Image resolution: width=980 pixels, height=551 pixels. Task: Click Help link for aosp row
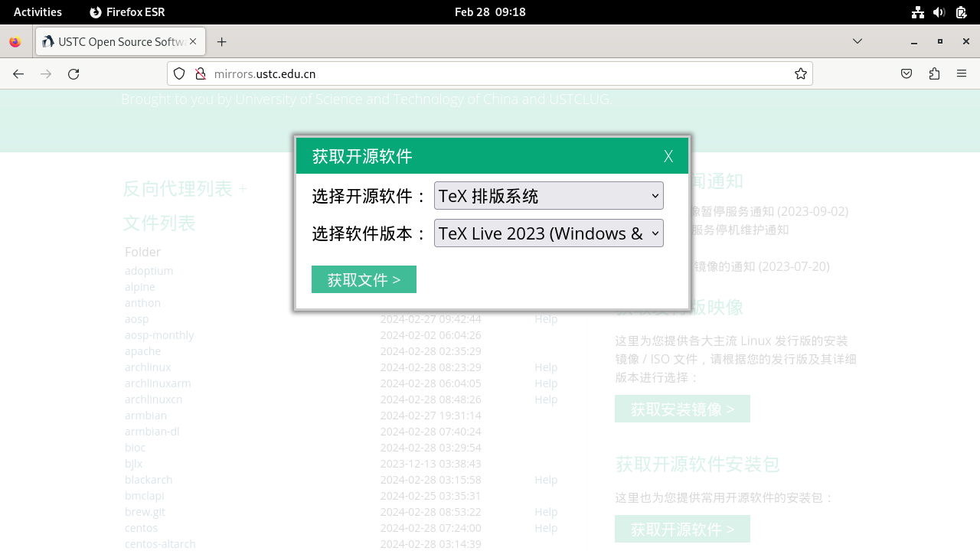coord(546,319)
